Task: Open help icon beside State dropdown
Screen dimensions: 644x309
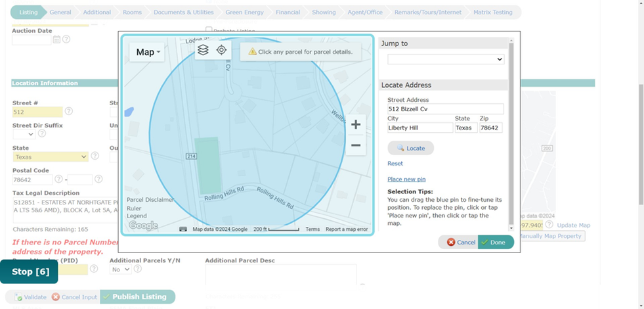Action: [95, 156]
